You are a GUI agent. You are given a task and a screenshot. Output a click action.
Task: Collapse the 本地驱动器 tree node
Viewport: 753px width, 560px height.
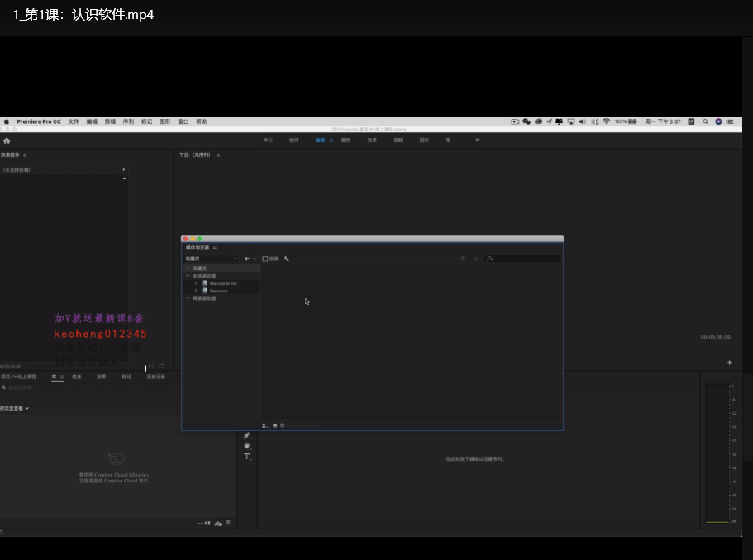click(188, 276)
